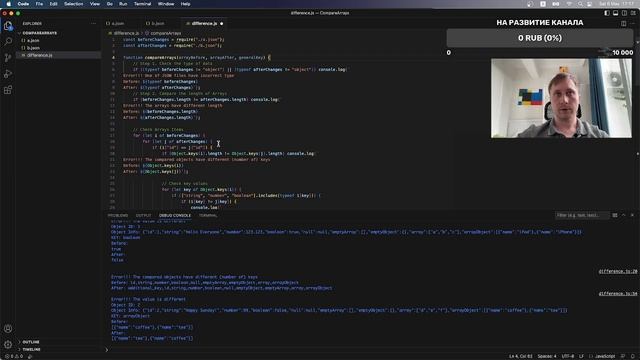Switch to the TERMINAL panel tab
The image size is (640, 360).
[208, 215]
